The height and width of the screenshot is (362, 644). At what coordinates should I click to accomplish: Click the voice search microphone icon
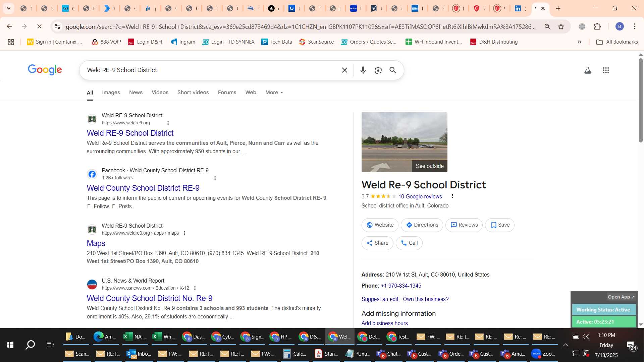pos(363,70)
